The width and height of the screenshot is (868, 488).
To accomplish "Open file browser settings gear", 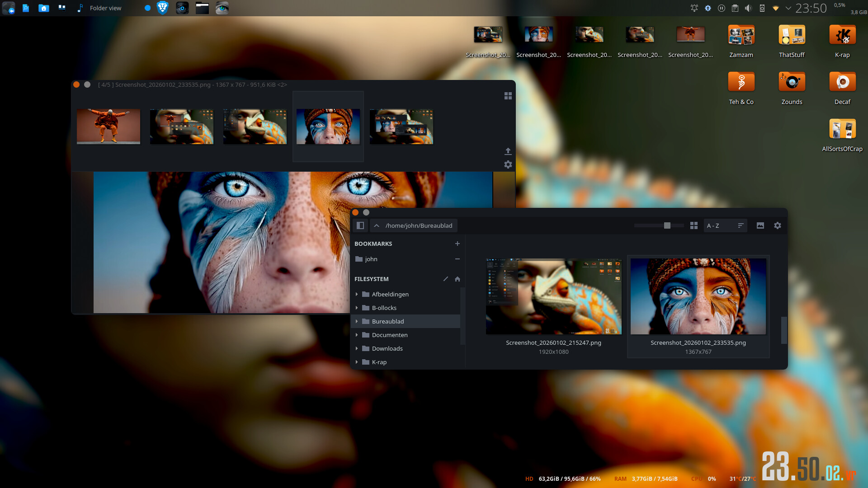I will pos(778,225).
